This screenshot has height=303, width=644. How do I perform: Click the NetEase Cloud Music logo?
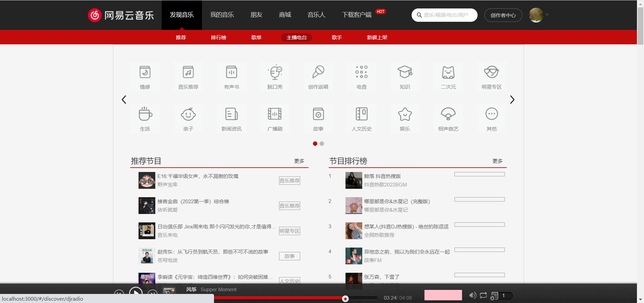pos(121,15)
